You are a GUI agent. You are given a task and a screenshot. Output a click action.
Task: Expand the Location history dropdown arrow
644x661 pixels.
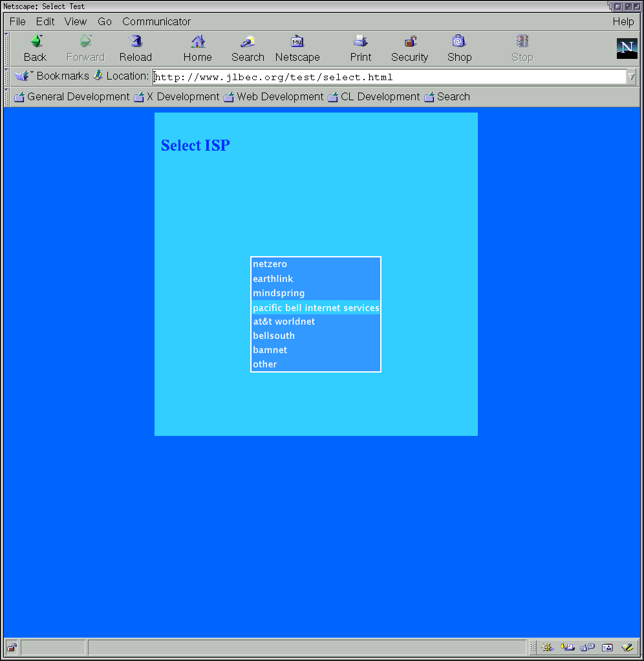(x=631, y=77)
